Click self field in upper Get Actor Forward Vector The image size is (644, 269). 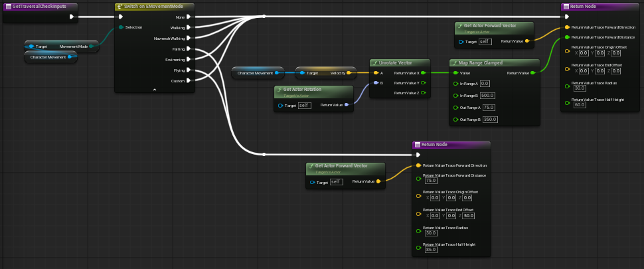tap(485, 41)
